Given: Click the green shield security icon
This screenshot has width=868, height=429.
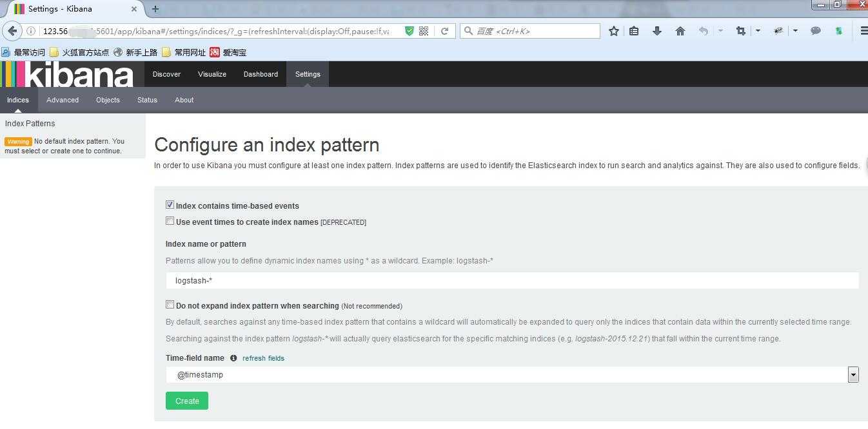Looking at the screenshot, I should coord(409,31).
